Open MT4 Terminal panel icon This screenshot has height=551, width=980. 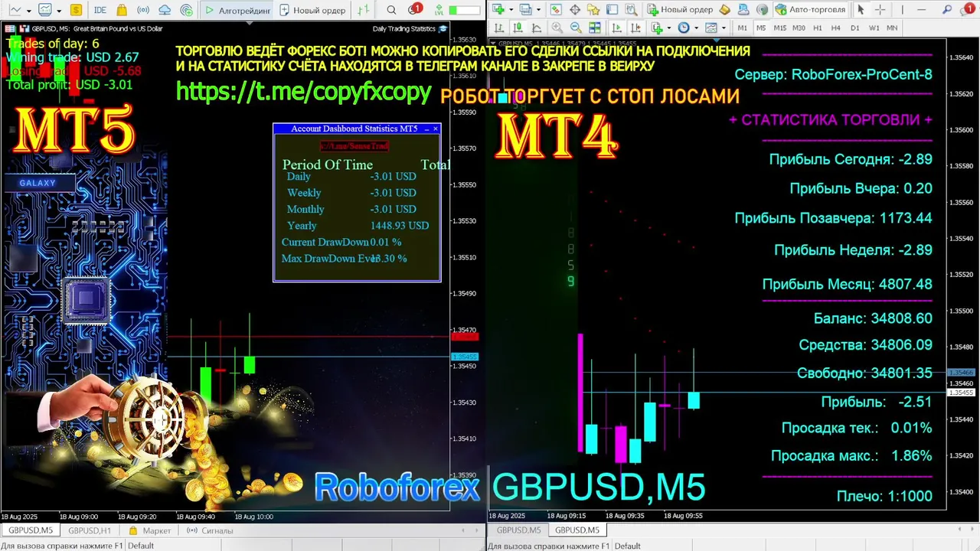[x=612, y=10]
